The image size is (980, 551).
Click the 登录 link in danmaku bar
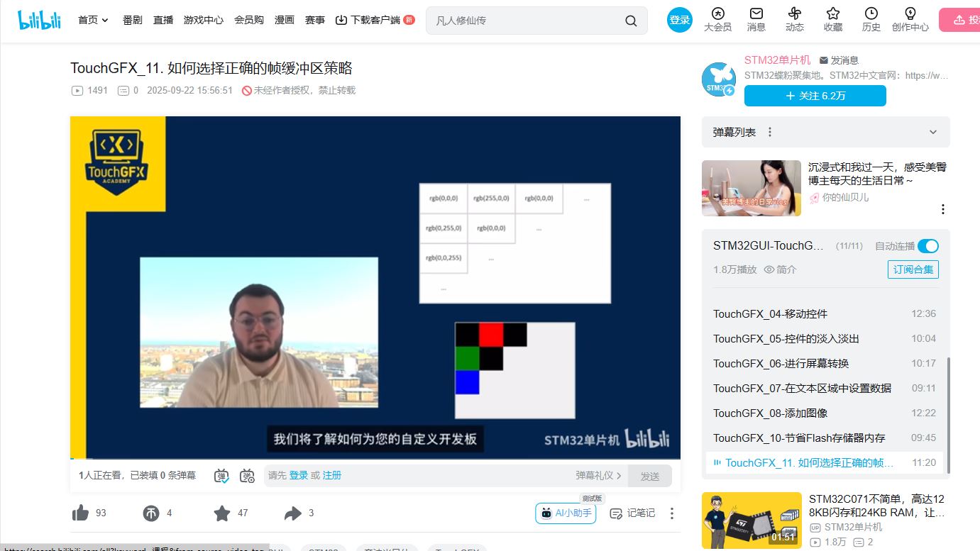click(x=299, y=475)
